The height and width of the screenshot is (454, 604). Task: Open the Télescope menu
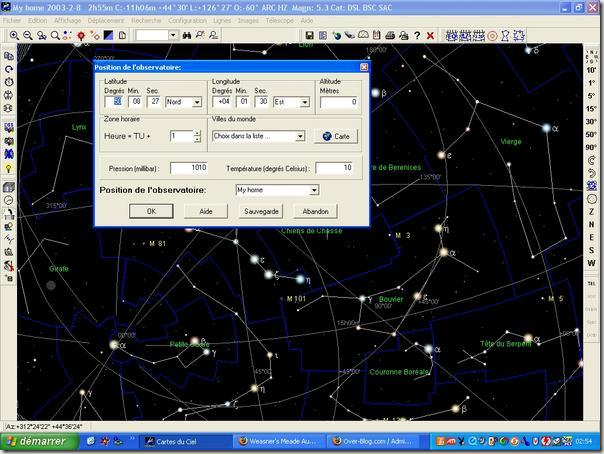[x=280, y=20]
